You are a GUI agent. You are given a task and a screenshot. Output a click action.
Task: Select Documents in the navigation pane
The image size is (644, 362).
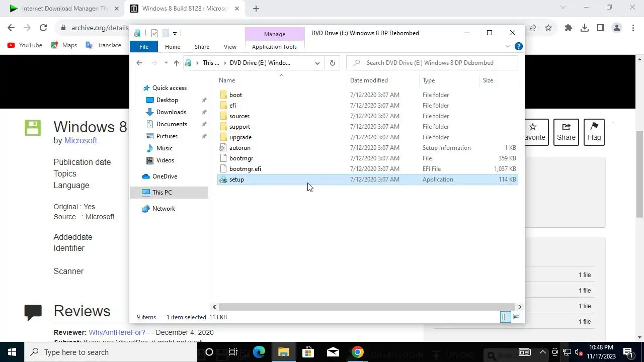[x=172, y=124]
